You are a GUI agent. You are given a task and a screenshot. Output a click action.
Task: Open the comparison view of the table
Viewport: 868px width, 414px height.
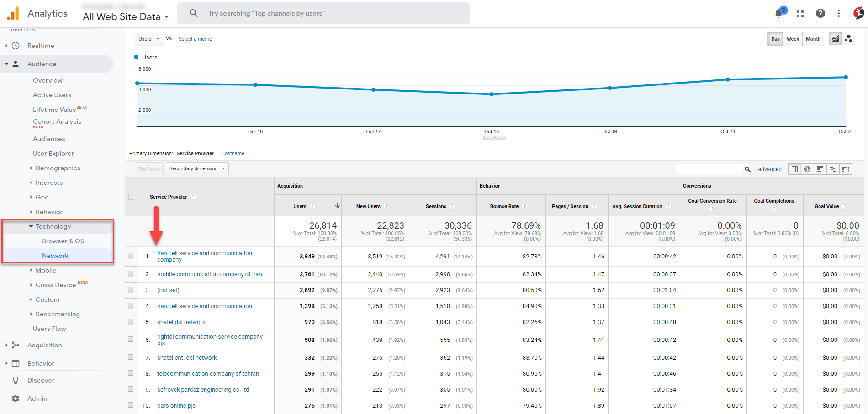pyautogui.click(x=833, y=169)
